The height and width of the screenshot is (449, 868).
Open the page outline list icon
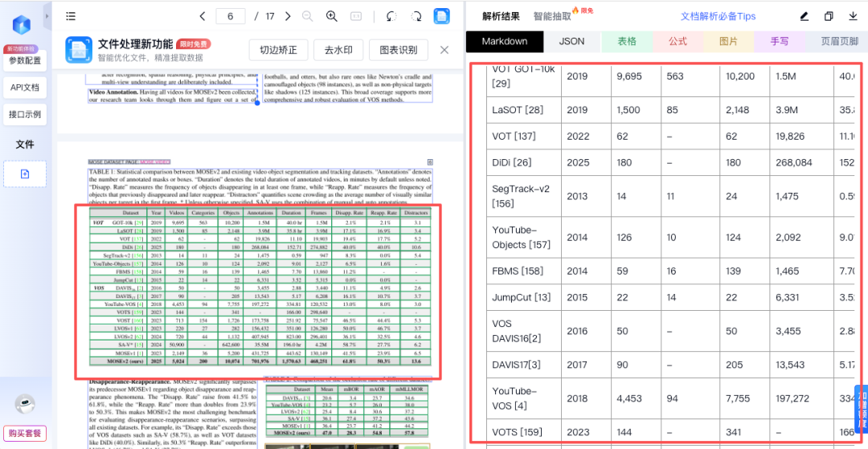click(70, 16)
